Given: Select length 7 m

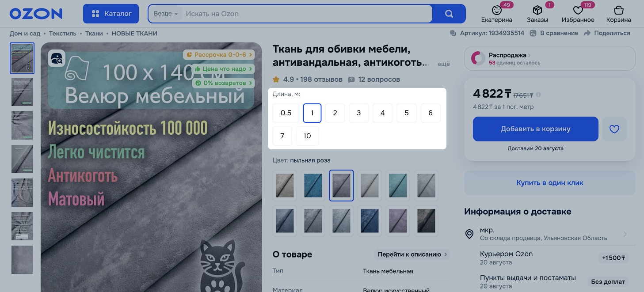Looking at the screenshot, I should click(282, 136).
